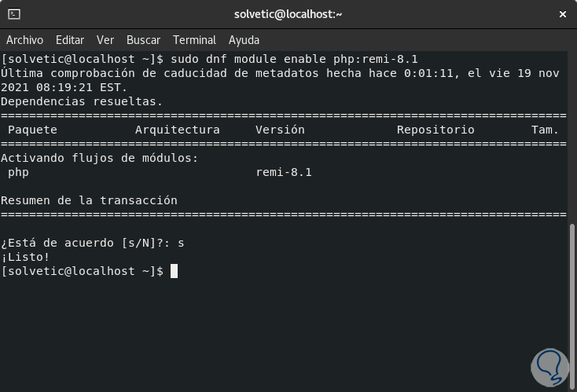
Task: Open the Ver menu
Action: coord(105,40)
